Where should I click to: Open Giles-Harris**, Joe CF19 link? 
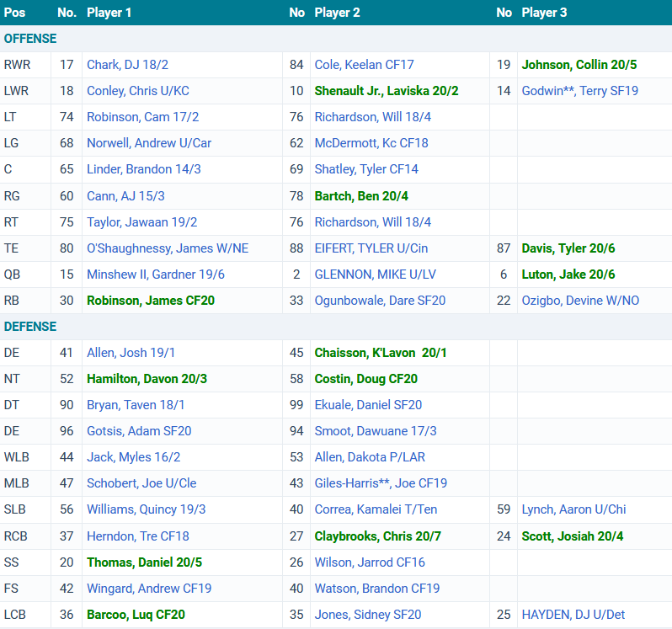381,483
